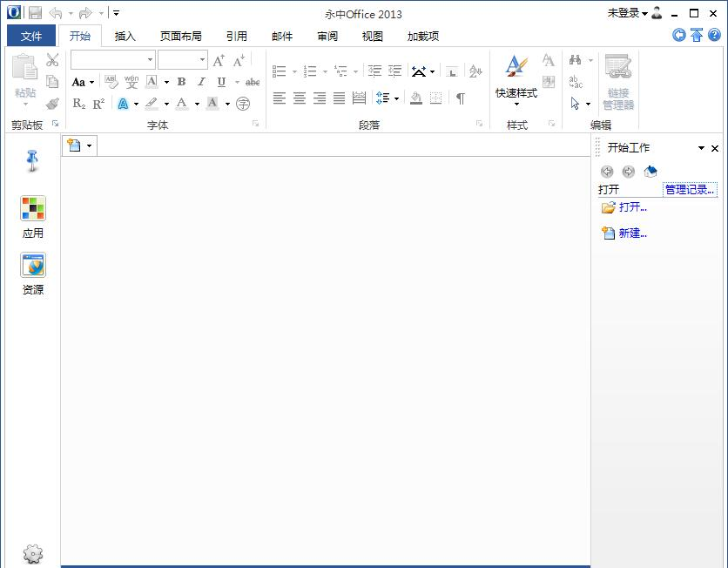Click the Find binoculars icon
Viewport: 728px width, 588px height.
(x=576, y=60)
